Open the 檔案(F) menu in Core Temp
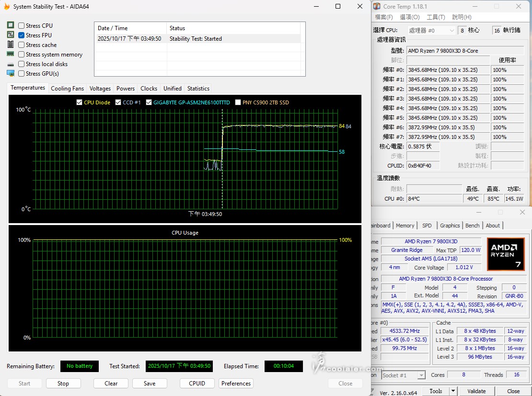This screenshot has height=396, width=532. click(384, 17)
